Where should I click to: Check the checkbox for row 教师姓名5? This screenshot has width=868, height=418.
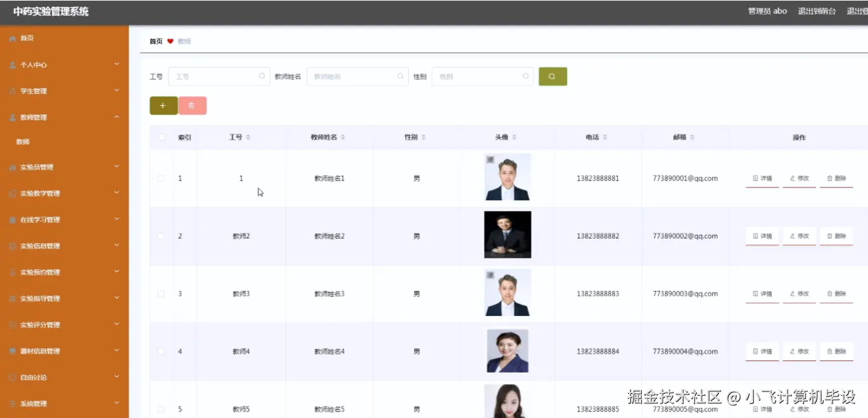pyautogui.click(x=161, y=409)
